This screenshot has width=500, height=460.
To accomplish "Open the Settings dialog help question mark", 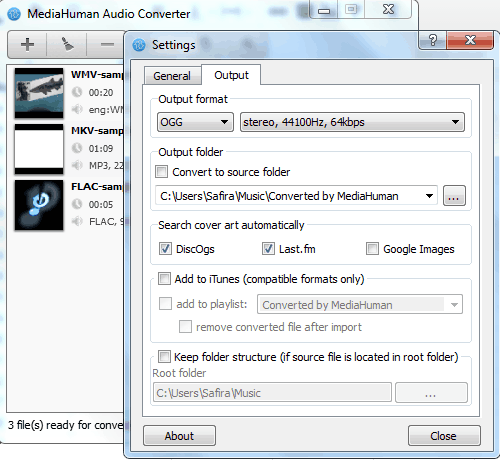I will 433,40.
